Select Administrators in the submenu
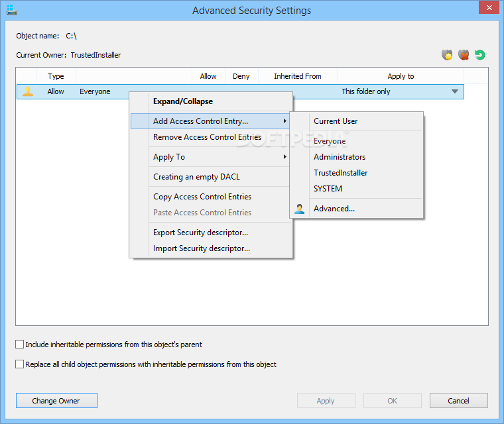504x424 pixels. (357, 157)
